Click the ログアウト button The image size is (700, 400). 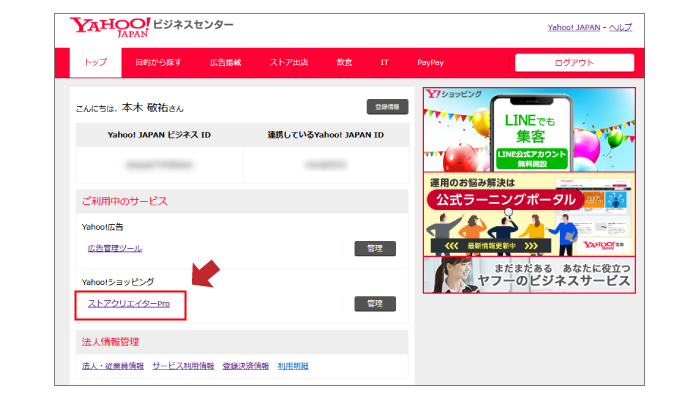(x=574, y=62)
